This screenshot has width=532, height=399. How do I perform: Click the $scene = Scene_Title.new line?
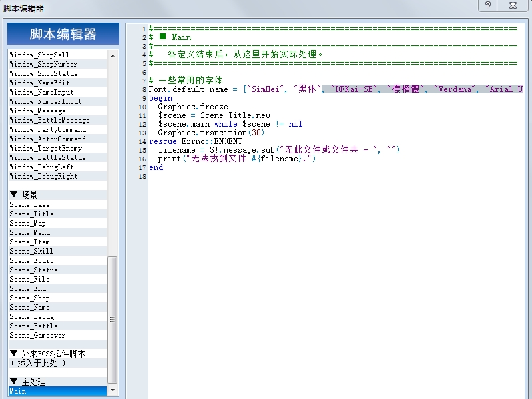(x=214, y=115)
